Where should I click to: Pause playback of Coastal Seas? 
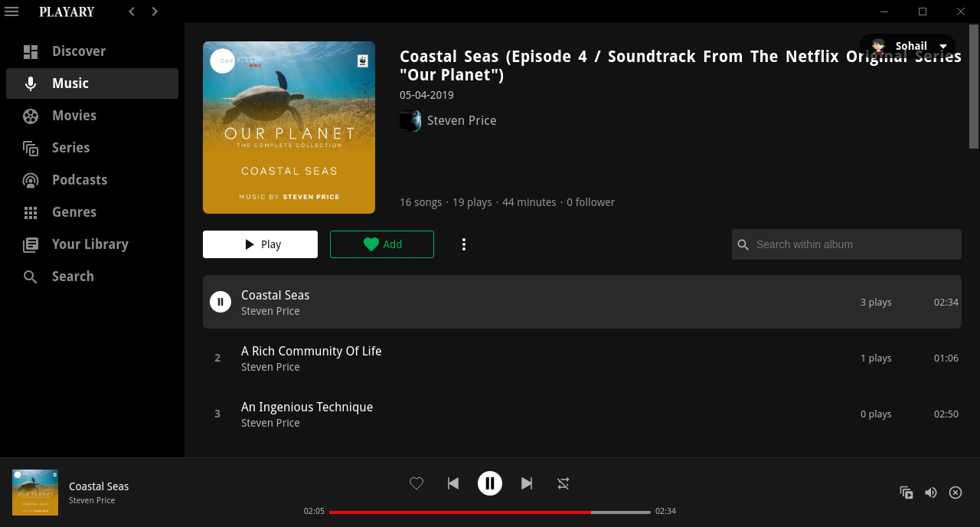coord(490,483)
